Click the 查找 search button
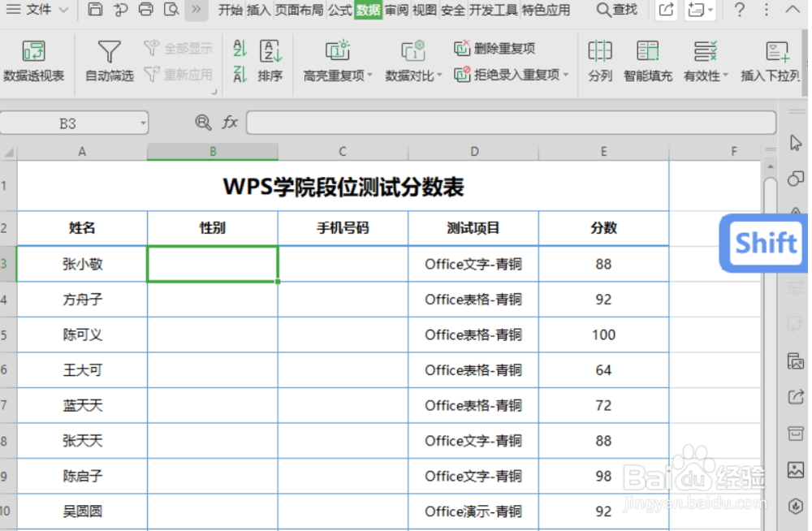This screenshot has width=812, height=531. coord(617,9)
